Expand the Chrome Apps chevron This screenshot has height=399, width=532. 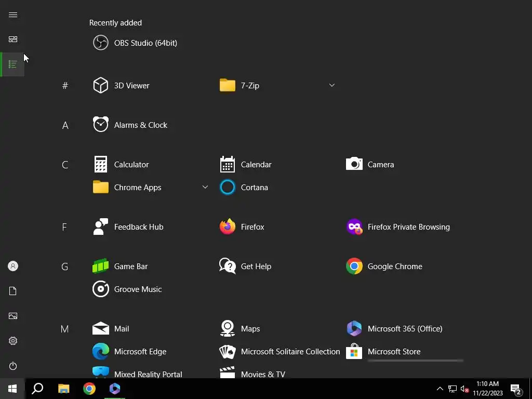205,187
